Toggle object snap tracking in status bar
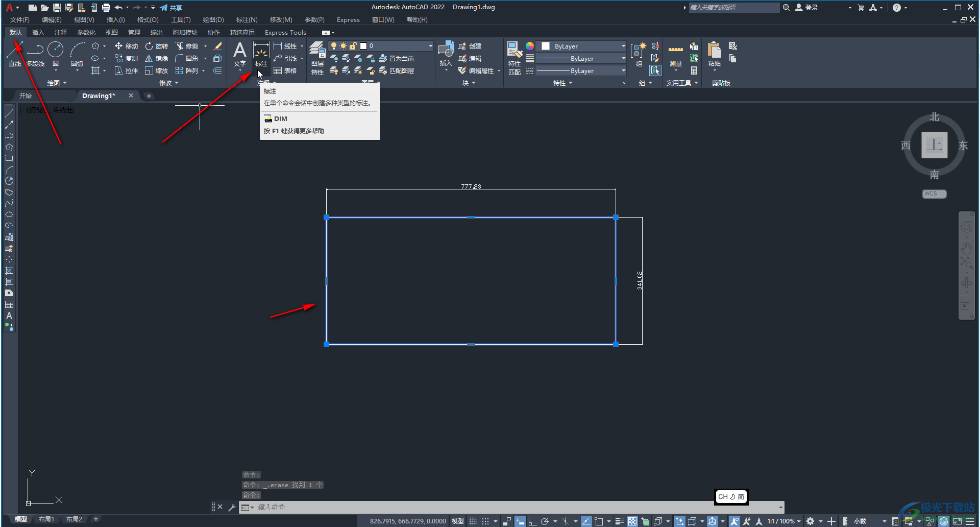Screen dimensions: 980x527 tap(586, 521)
